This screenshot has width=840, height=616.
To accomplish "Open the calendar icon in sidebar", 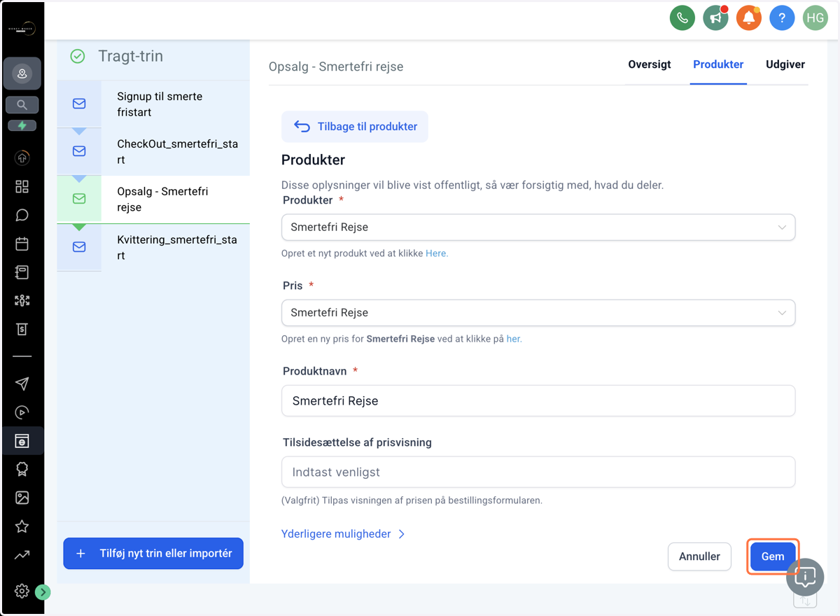I will pyautogui.click(x=22, y=244).
